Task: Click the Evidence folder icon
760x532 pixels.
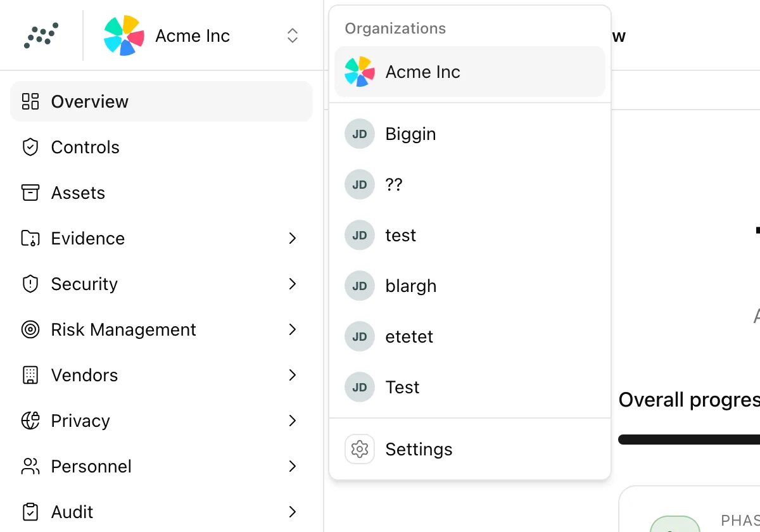Action: 30,238
